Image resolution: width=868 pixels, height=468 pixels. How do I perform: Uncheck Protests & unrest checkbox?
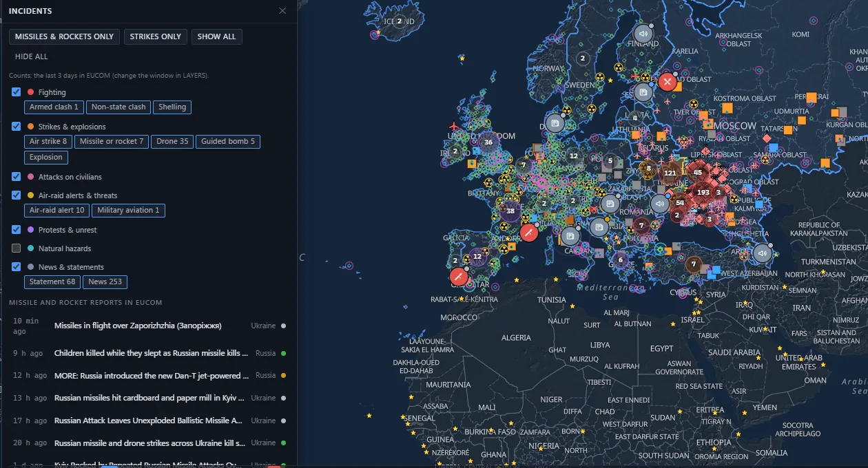[x=17, y=229]
